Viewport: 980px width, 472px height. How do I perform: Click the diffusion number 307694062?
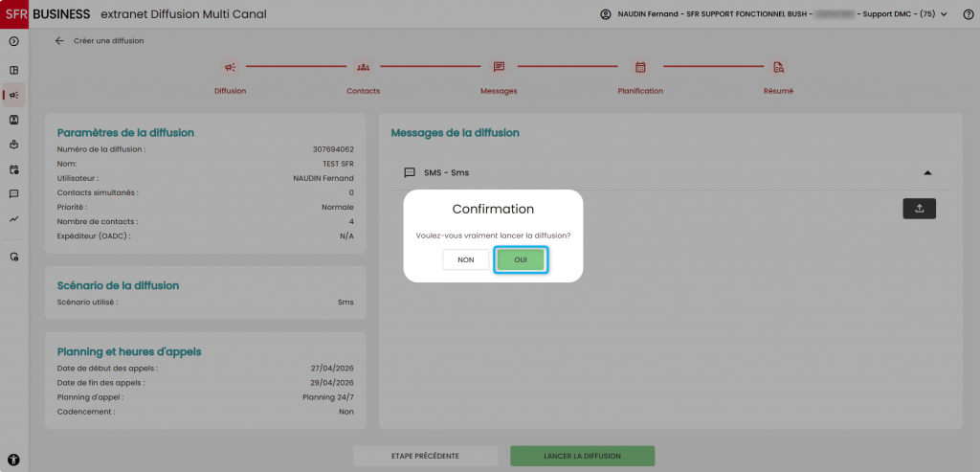pyautogui.click(x=333, y=149)
